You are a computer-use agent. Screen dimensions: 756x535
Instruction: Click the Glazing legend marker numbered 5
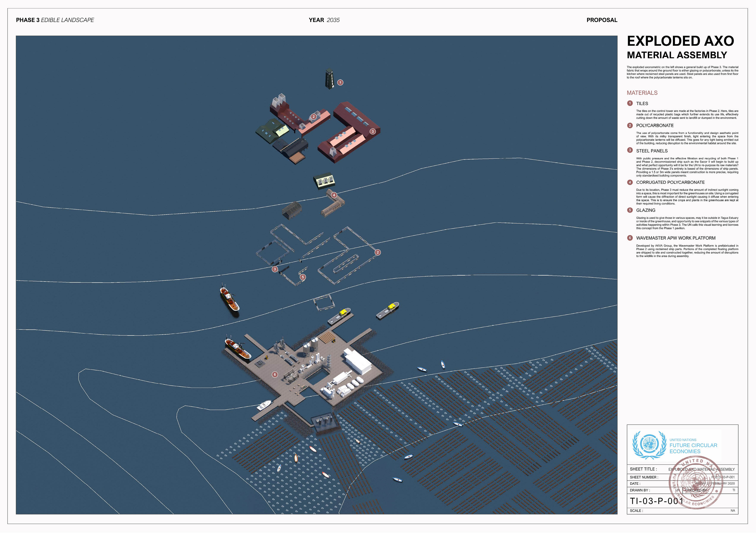point(630,210)
